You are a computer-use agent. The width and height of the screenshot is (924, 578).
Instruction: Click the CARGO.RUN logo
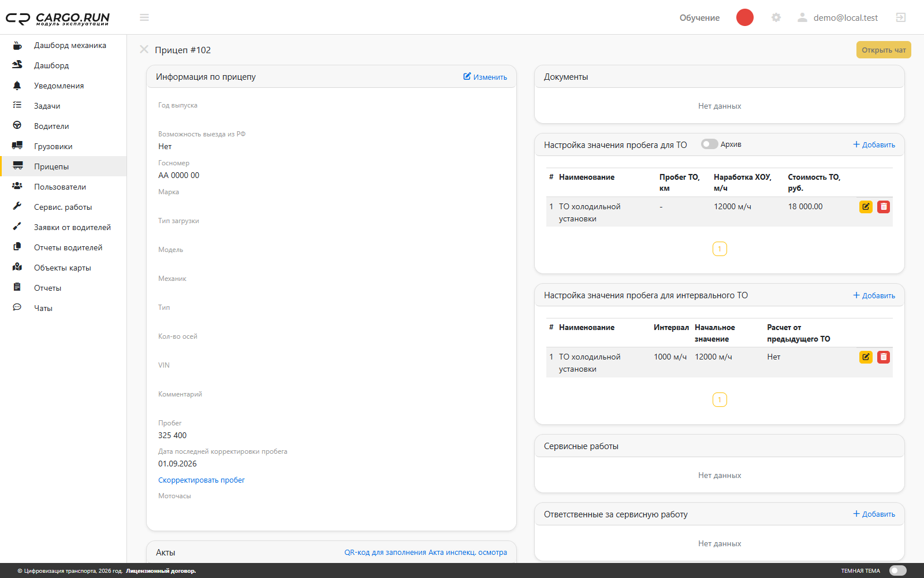pos(58,19)
